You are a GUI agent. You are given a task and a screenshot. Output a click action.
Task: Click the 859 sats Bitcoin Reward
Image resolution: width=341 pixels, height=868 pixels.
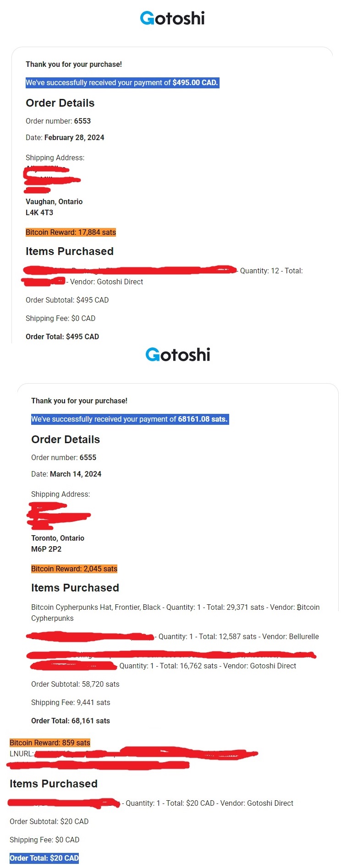[x=50, y=743]
